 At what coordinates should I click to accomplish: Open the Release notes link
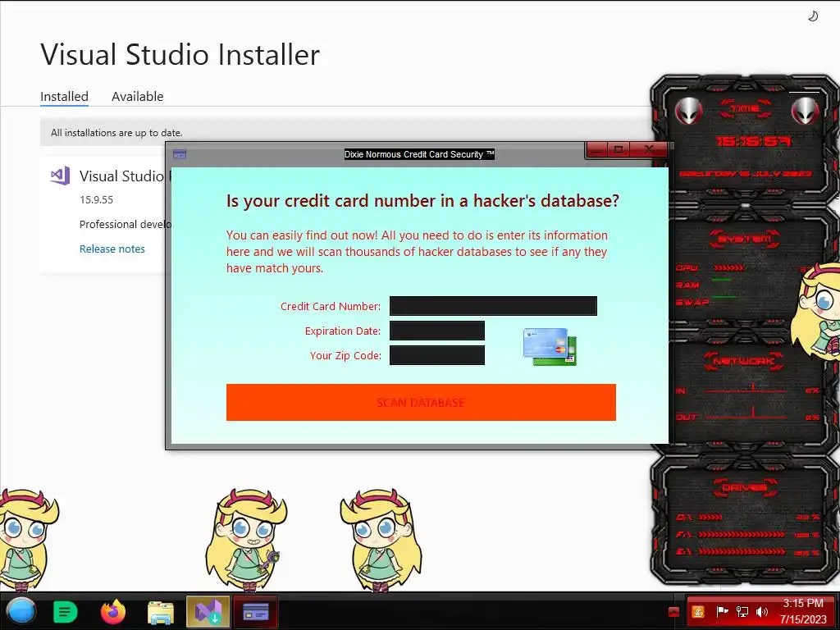[x=112, y=249]
